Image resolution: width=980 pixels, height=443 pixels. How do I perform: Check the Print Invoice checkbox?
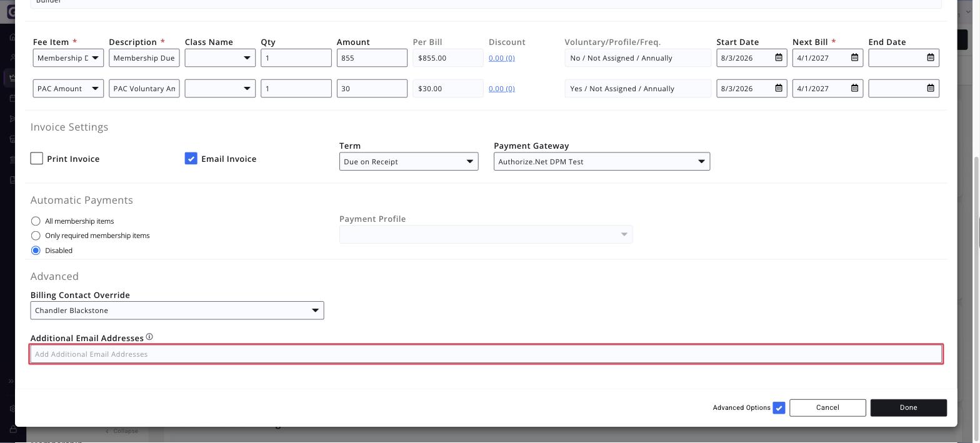[x=37, y=159]
